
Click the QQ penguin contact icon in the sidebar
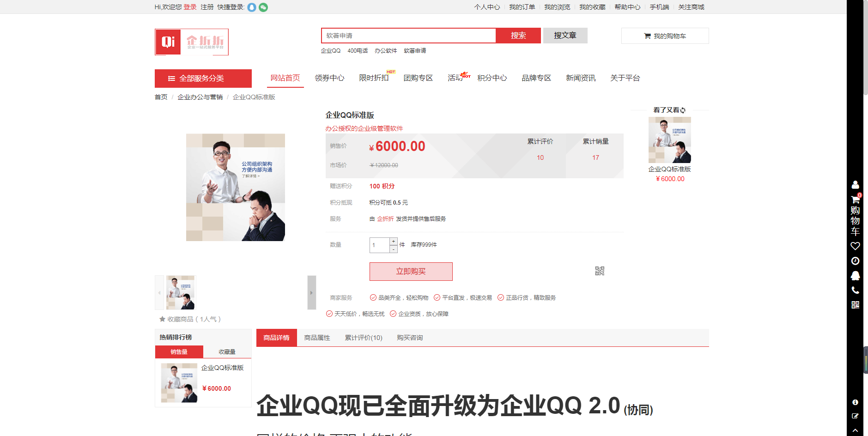click(x=855, y=276)
